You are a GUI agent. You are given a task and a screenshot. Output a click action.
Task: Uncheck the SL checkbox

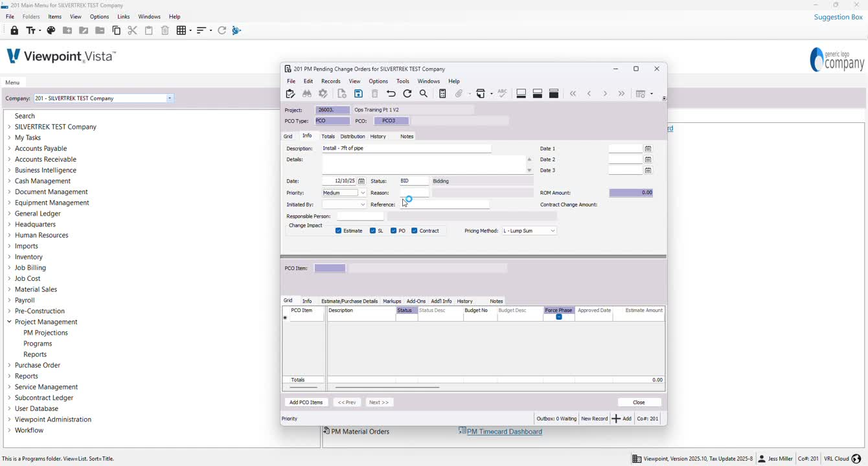372,231
